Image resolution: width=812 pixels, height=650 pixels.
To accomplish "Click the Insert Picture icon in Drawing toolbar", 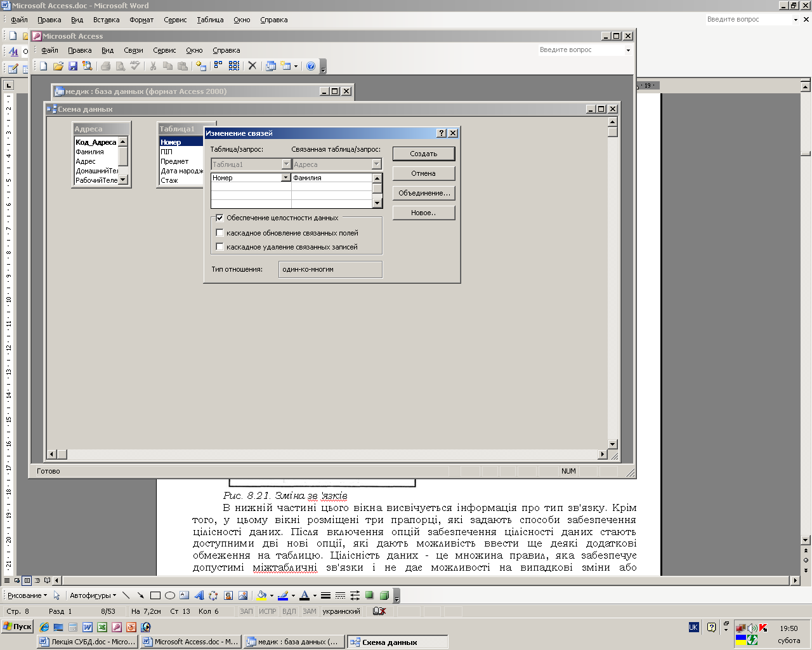I will pos(243,595).
